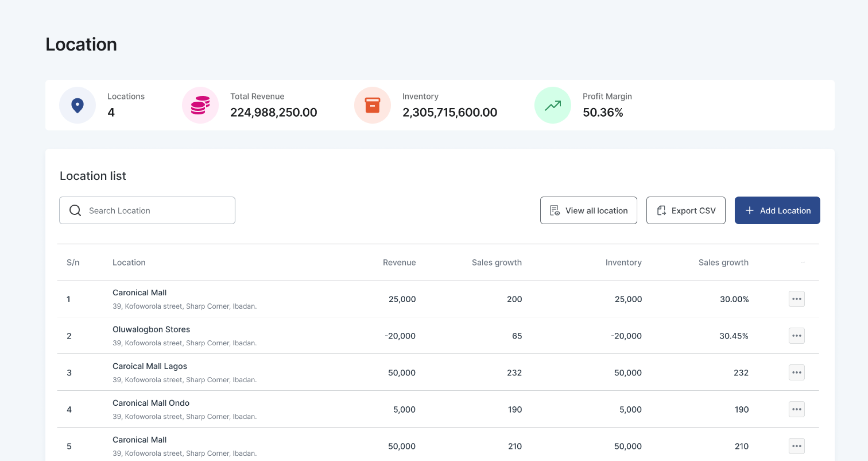Click the Add Location button
Image resolution: width=868 pixels, height=461 pixels.
tap(777, 210)
